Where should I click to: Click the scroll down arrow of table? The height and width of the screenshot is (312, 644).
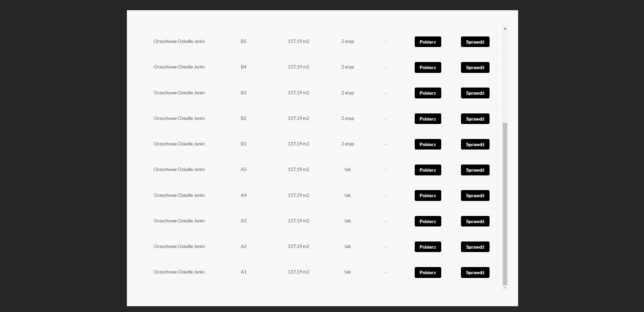pyautogui.click(x=505, y=288)
